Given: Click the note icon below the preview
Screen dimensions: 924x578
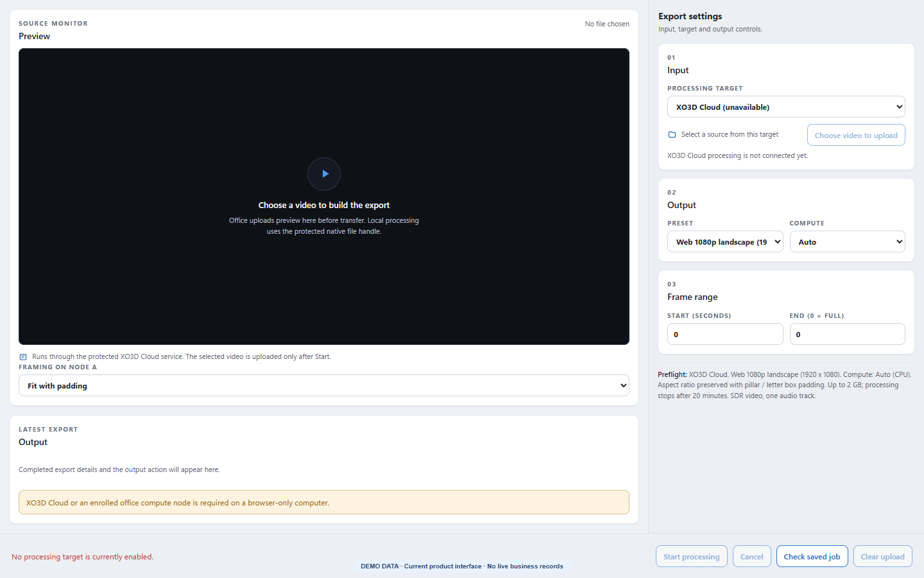Looking at the screenshot, I should [x=23, y=357].
